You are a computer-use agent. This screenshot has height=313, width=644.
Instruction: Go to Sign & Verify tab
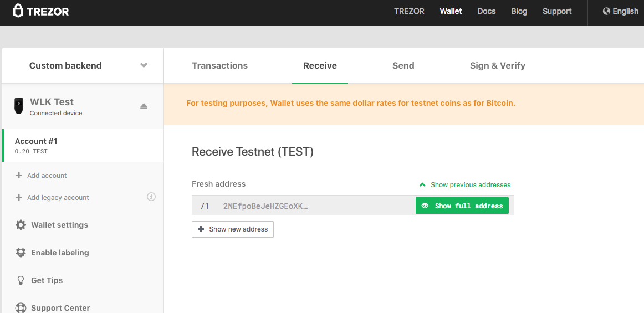coord(497,65)
